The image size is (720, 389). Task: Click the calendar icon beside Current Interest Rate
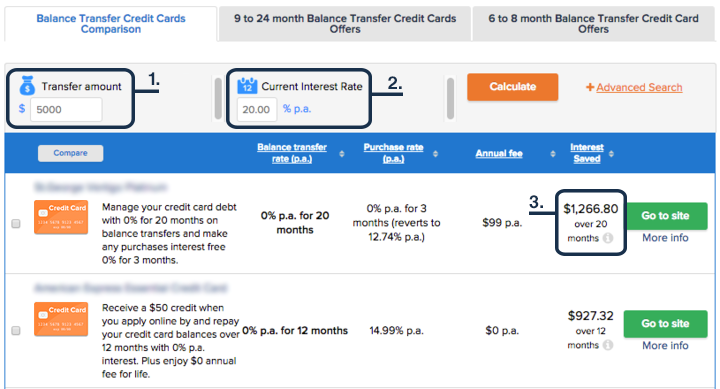point(247,86)
